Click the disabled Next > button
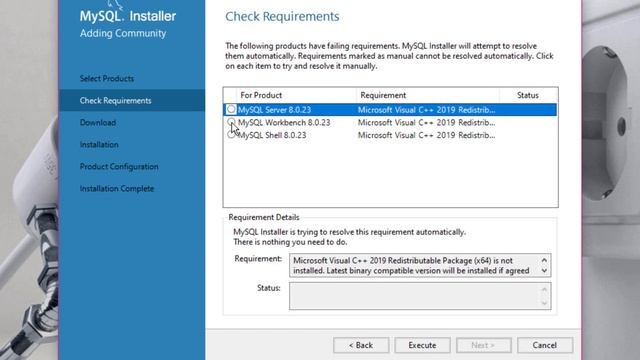 (484, 345)
